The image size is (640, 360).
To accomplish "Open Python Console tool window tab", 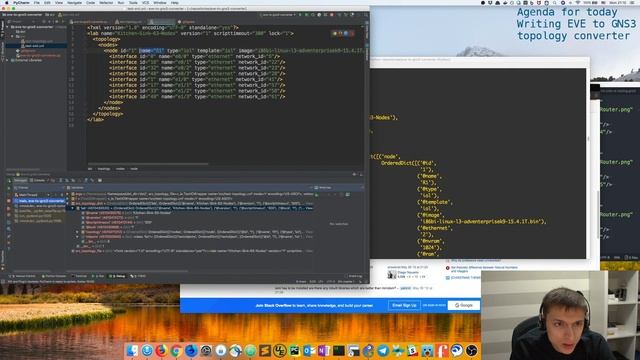I will coord(54,276).
